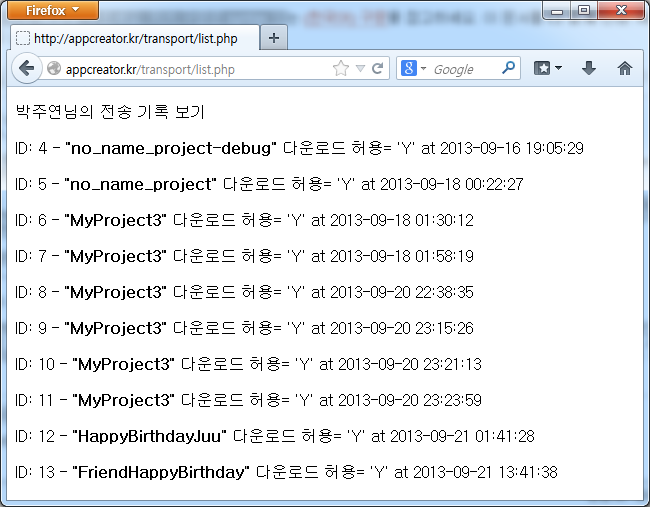650x507 pixels.
Task: Open the Downloads arrow button
Action: [589, 68]
